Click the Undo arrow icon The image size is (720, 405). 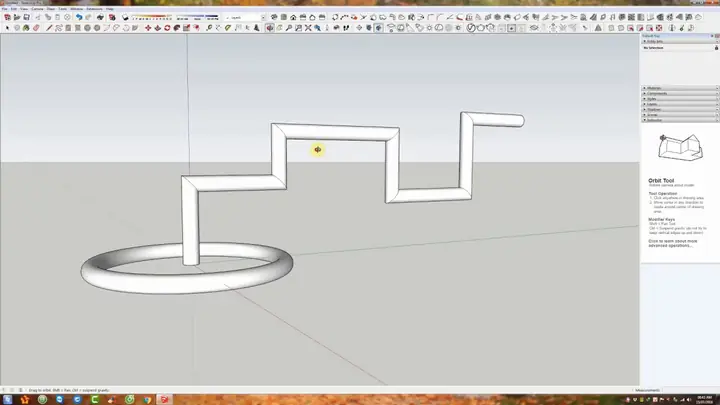[x=79, y=17]
